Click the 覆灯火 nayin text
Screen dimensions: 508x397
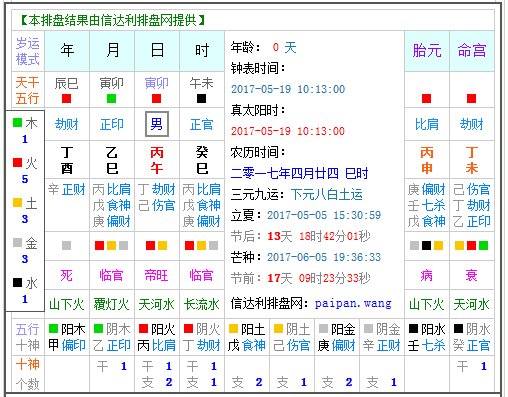pos(111,304)
